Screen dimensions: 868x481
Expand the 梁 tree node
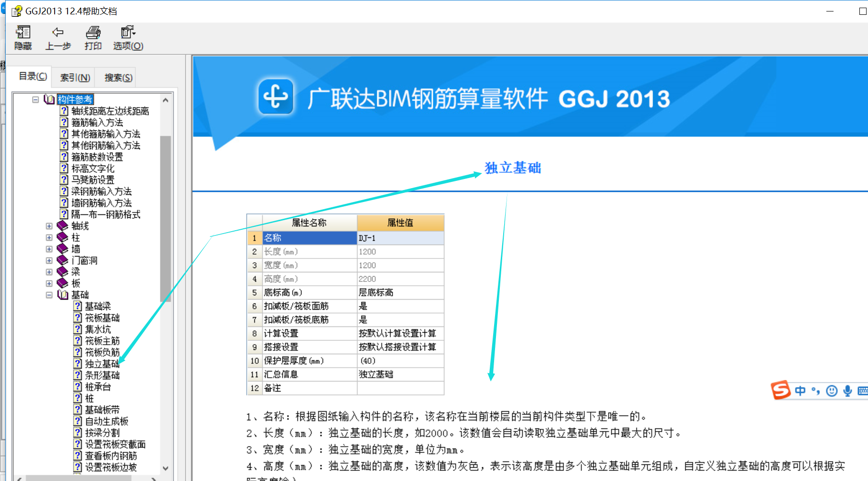[x=49, y=272]
